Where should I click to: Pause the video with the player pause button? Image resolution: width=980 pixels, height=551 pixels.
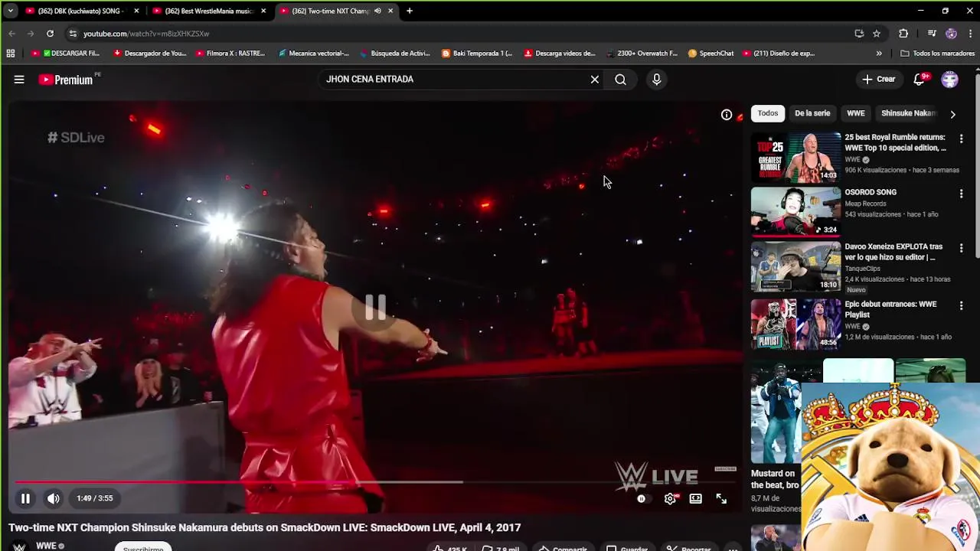[25, 499]
